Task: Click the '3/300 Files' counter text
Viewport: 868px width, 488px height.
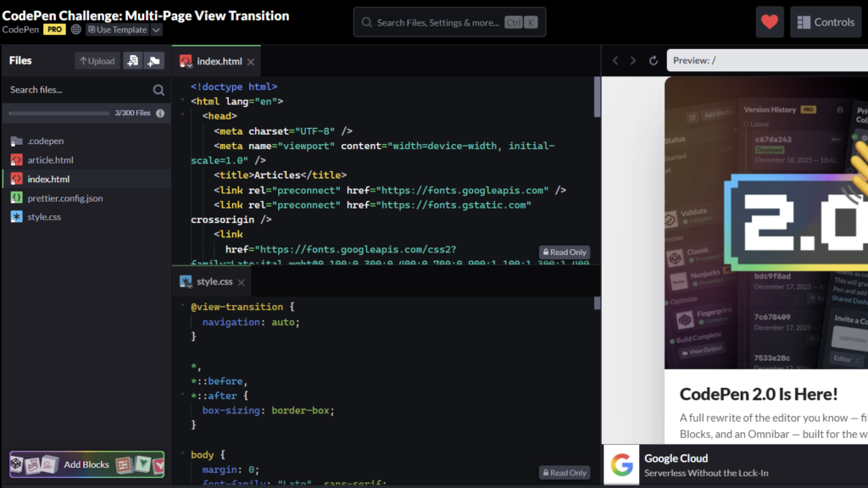Action: coord(132,113)
